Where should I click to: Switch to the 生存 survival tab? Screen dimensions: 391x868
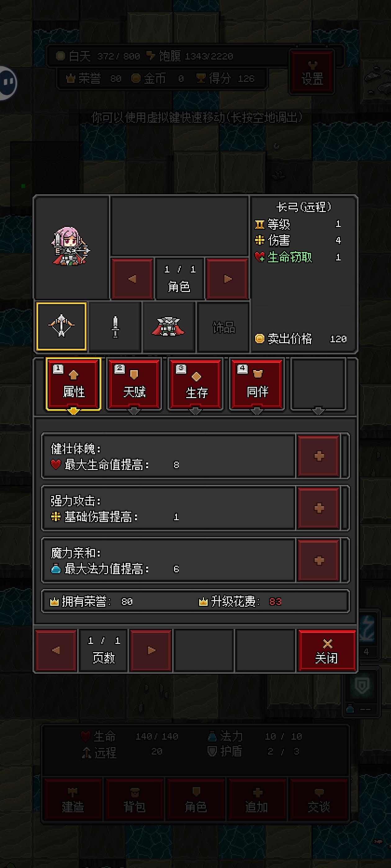pyautogui.click(x=196, y=384)
